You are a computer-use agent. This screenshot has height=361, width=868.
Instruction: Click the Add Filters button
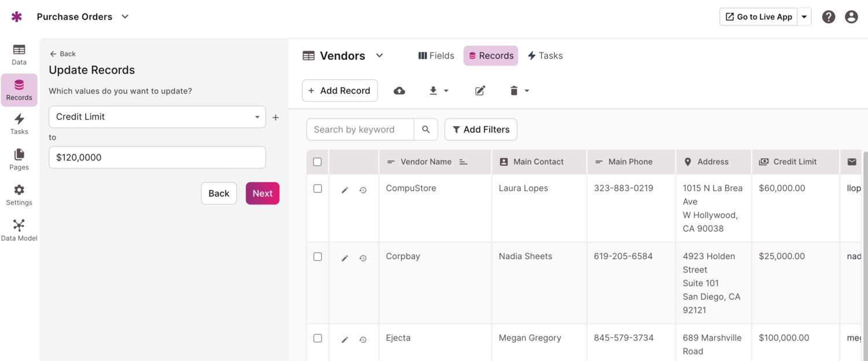[x=480, y=130]
